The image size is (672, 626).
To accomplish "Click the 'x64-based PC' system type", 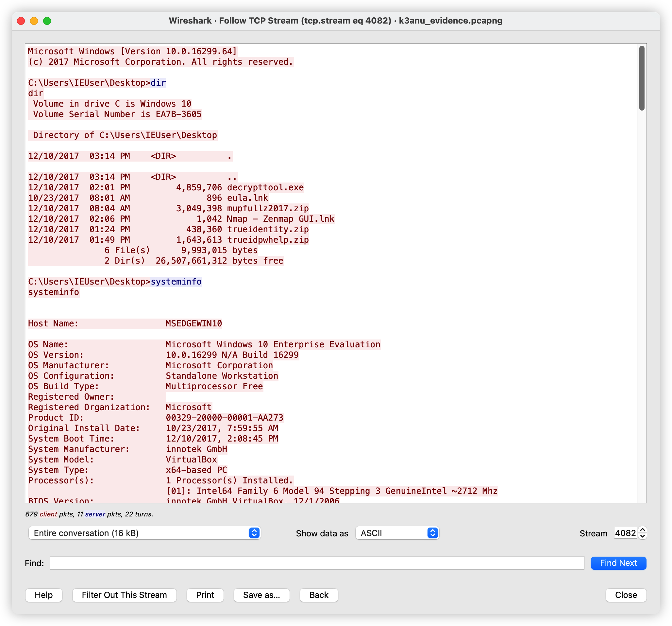I will point(196,470).
